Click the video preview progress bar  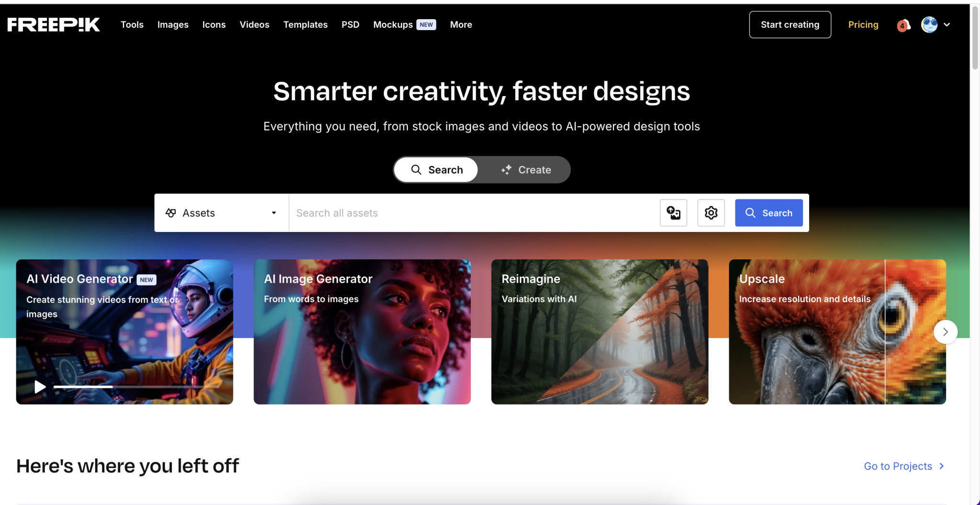coord(136,386)
